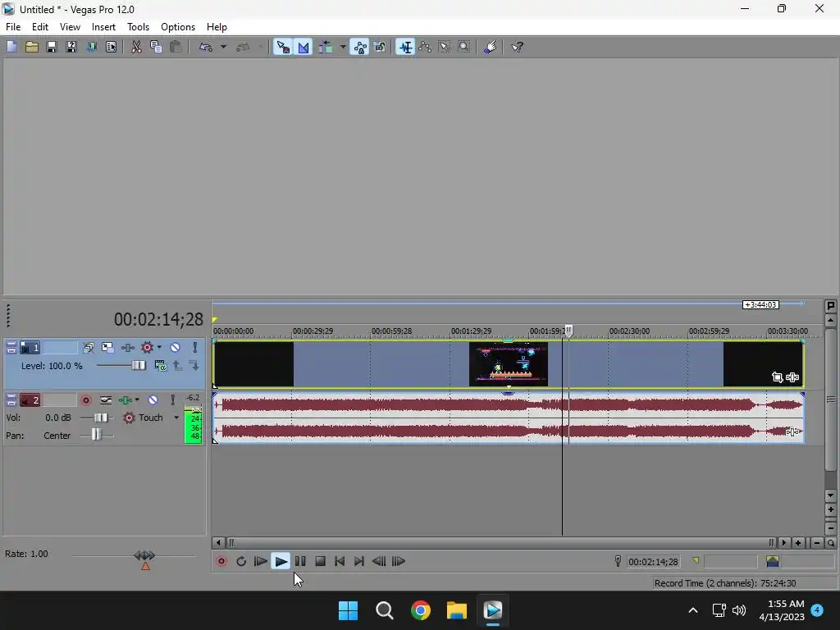Open project properties from toolbar
The image size is (840, 630).
click(x=112, y=47)
